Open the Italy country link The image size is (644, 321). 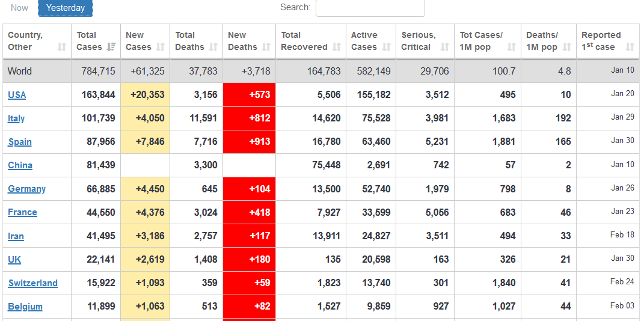16,118
